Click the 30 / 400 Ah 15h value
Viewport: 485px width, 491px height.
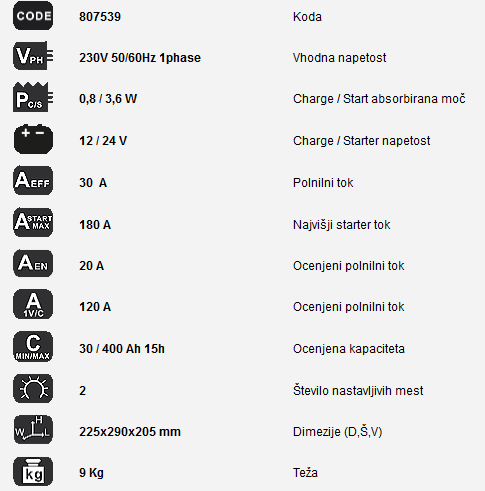pos(122,349)
